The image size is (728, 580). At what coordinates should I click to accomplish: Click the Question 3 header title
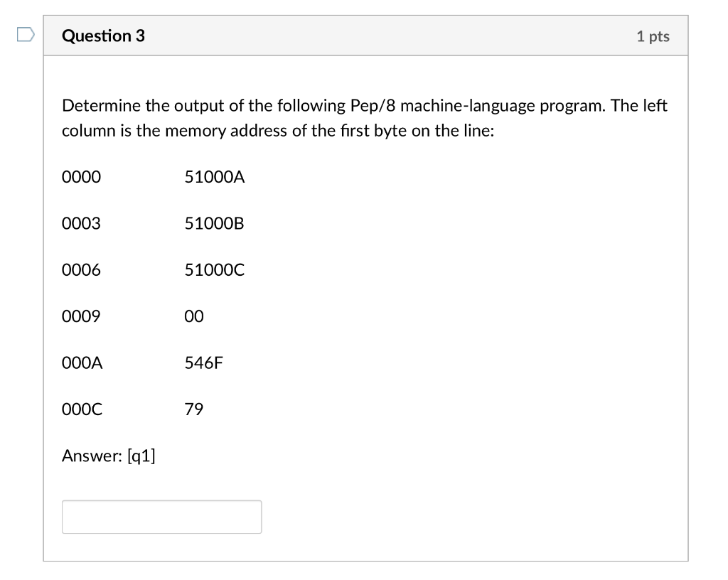pos(103,36)
